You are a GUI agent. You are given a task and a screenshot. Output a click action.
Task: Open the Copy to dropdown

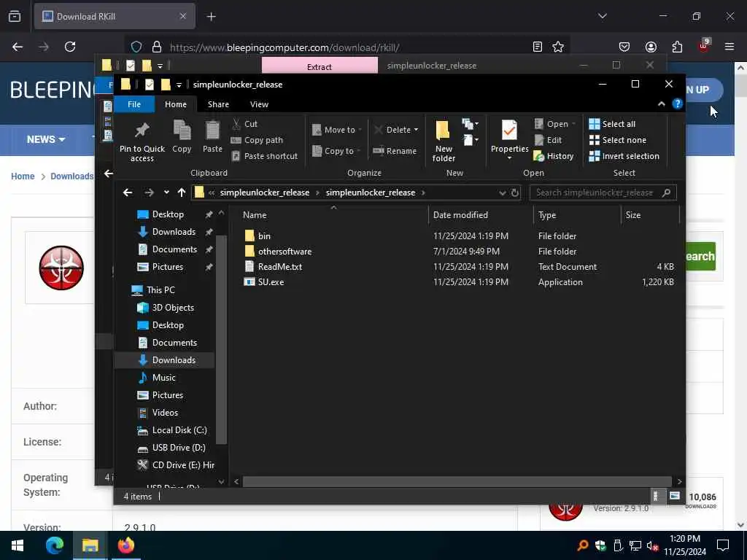[x=336, y=151]
